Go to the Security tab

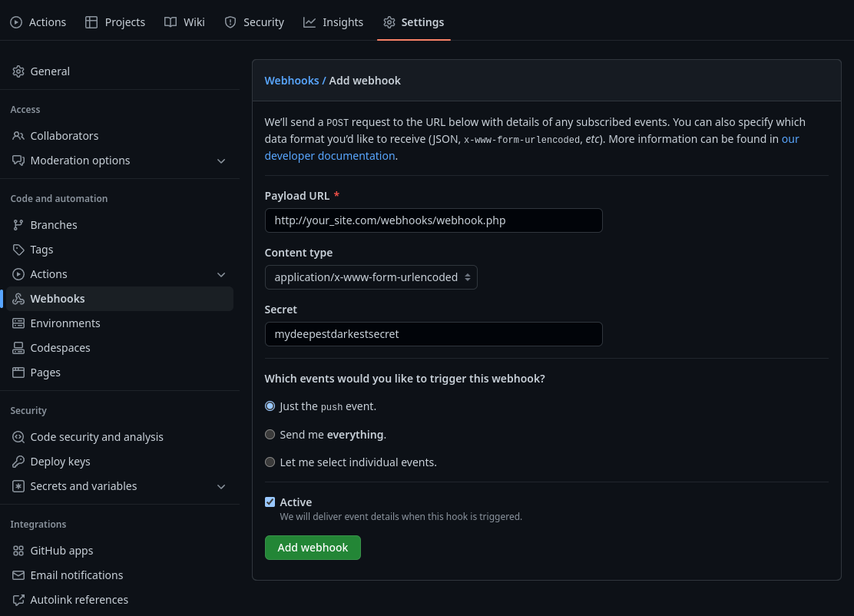coord(254,22)
